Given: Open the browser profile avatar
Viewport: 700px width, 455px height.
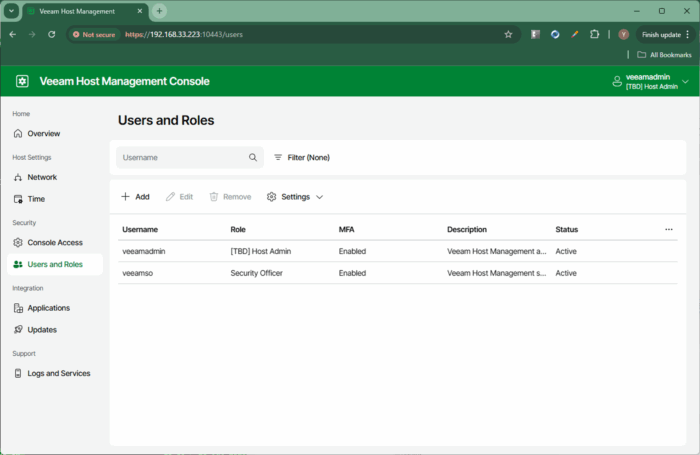Looking at the screenshot, I should (x=624, y=34).
